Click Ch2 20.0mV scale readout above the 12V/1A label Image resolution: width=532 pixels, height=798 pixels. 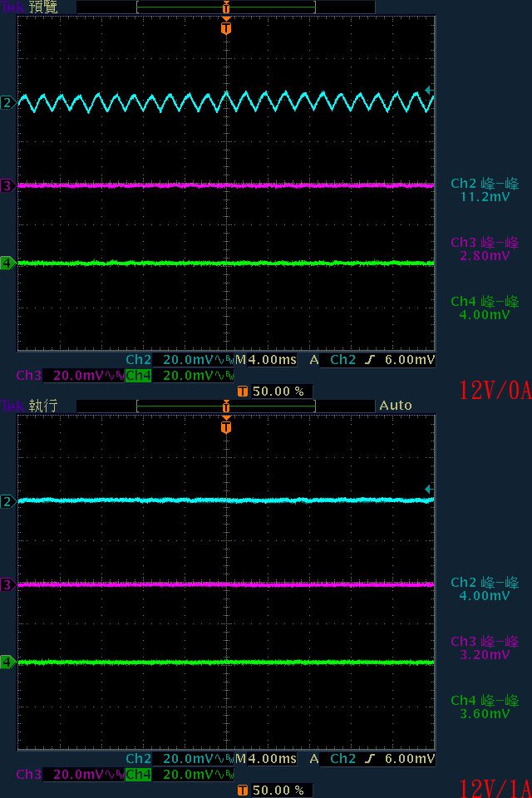180,759
